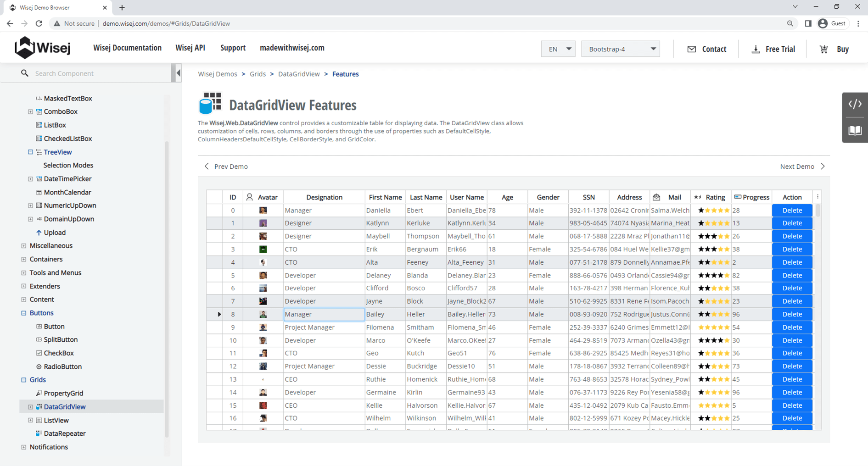Click the grid vertical scrollbar
Viewport: 868px width, 466px height.
(818, 211)
